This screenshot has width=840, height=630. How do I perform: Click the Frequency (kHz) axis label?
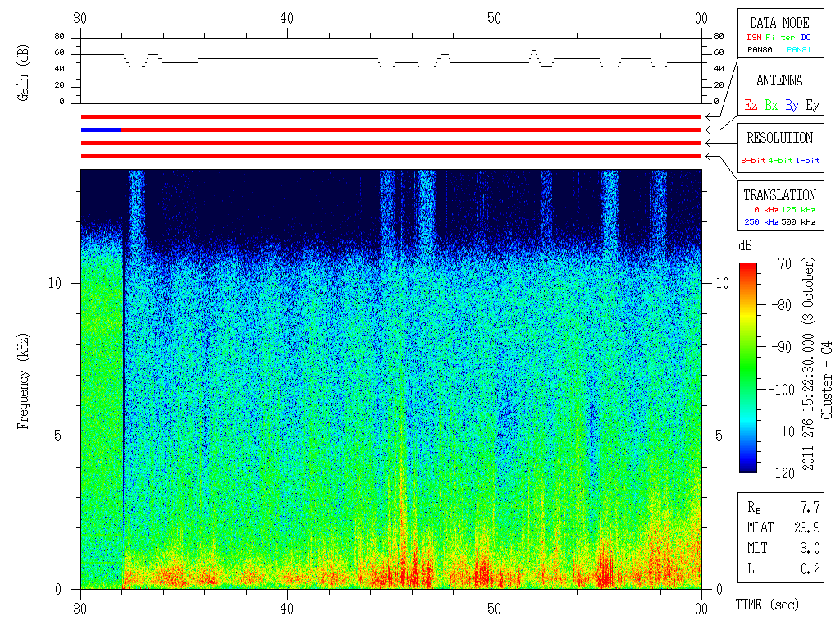coord(22,381)
